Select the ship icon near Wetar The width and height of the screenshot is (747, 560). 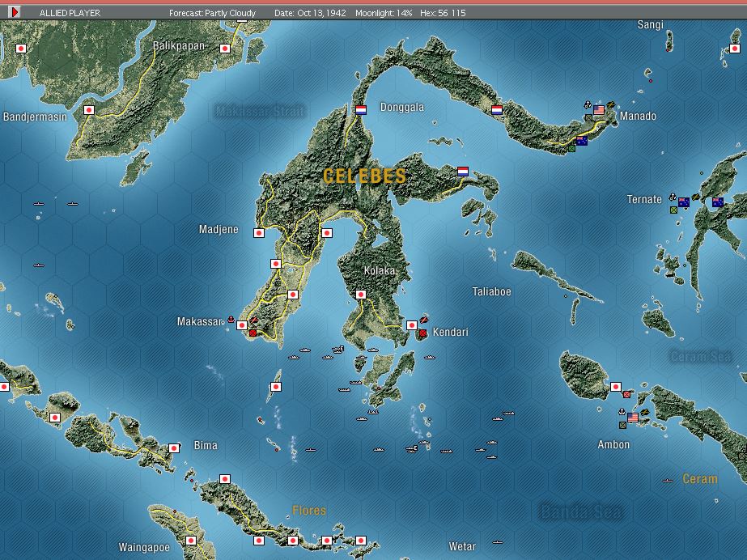pyautogui.click(x=498, y=542)
